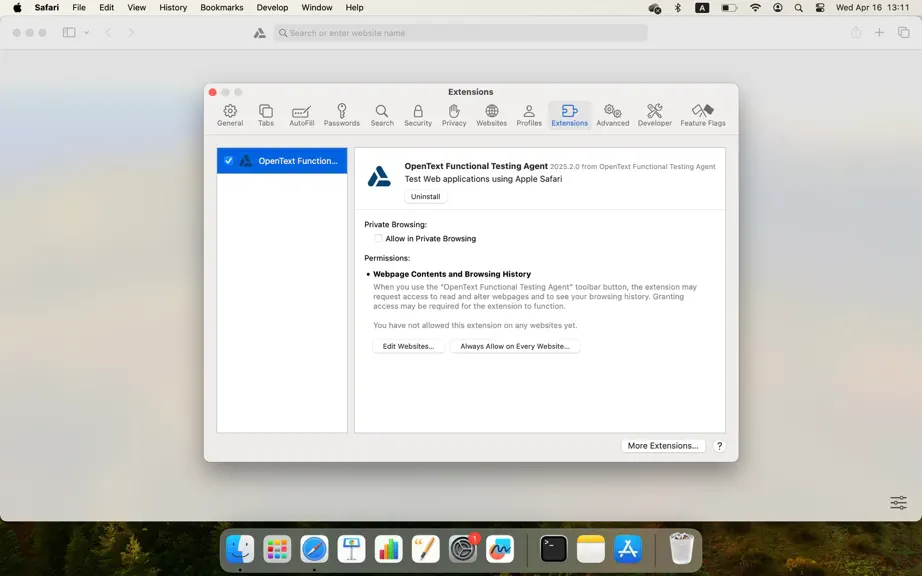The width and height of the screenshot is (922, 576).
Task: Click the Uninstall button
Action: tap(425, 196)
